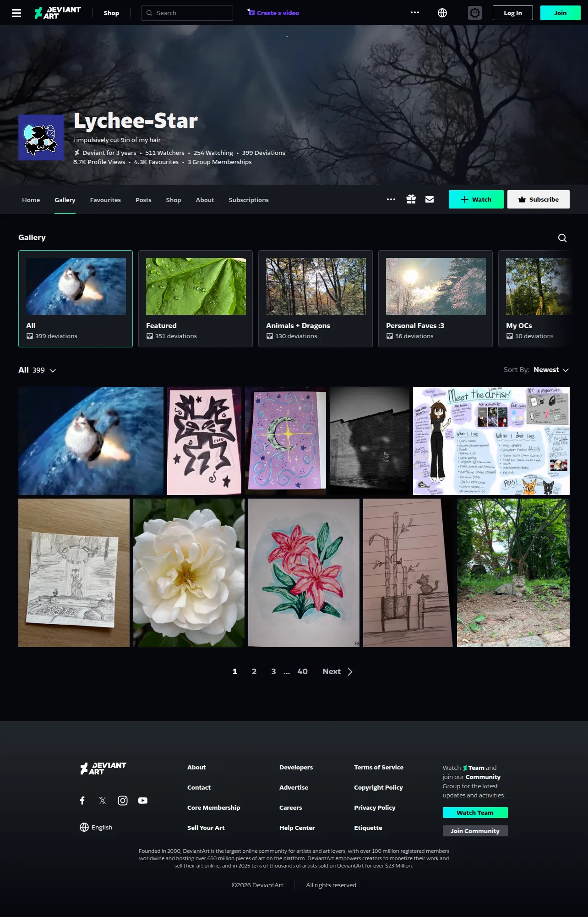Open footer Help Center link
This screenshot has width=588, height=917.
tap(297, 828)
